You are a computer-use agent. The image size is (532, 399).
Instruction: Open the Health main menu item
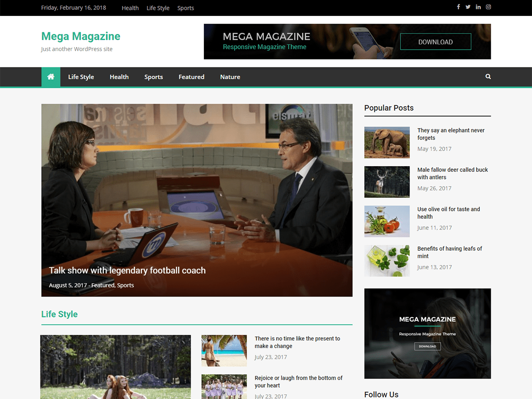[x=119, y=77]
